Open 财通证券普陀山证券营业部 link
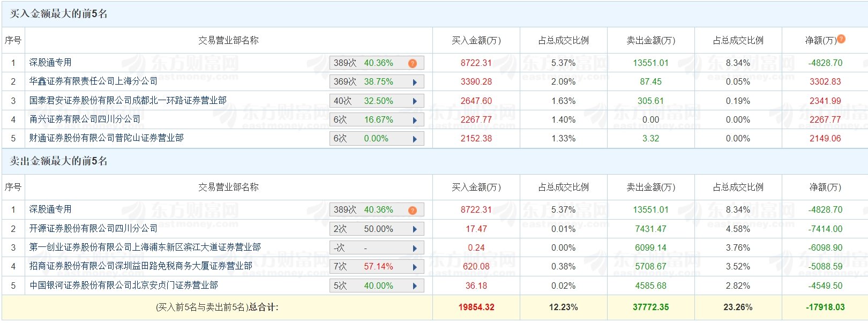Image resolution: width=868 pixels, height=323 pixels. click(106, 138)
